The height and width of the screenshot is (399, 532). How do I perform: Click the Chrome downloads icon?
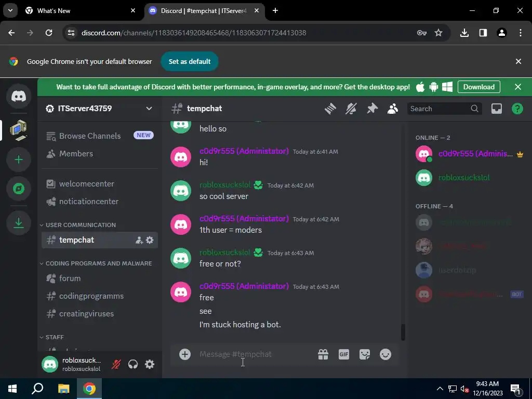coord(464,33)
